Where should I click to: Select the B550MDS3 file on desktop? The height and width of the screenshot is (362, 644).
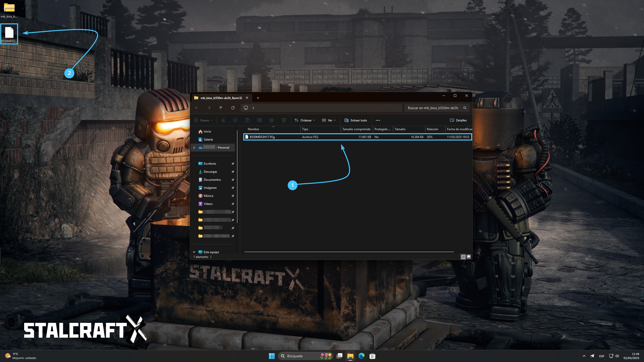(9, 34)
